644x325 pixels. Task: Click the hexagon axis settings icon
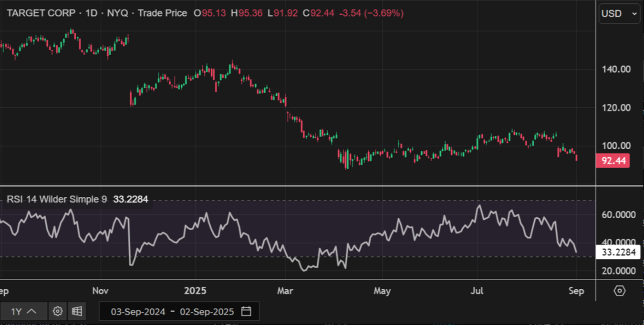click(619, 290)
